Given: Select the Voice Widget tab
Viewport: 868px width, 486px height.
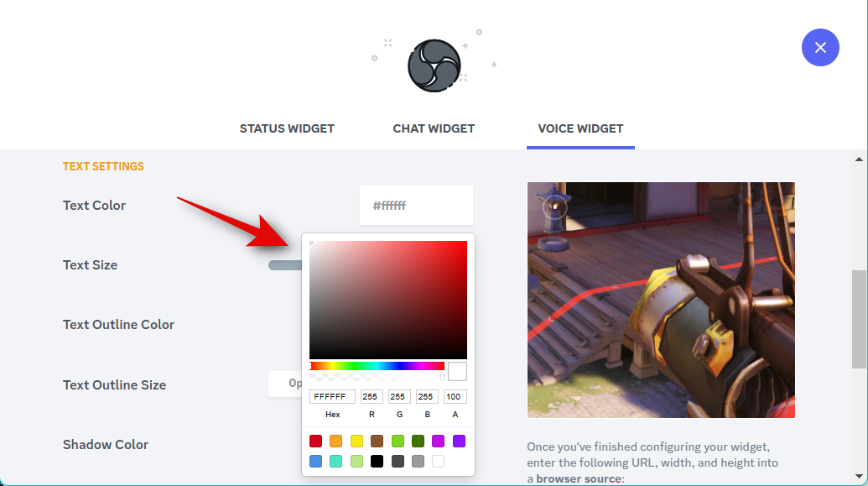Looking at the screenshot, I should [x=580, y=128].
